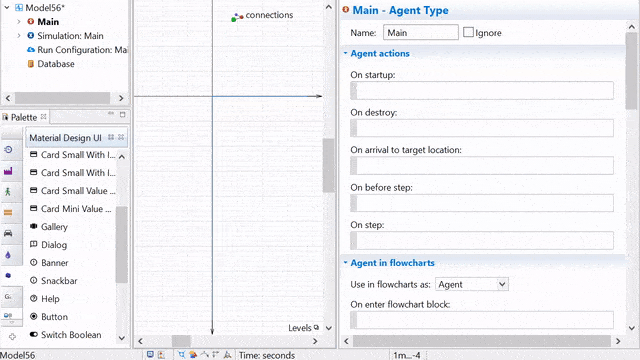The width and height of the screenshot is (640, 360).
Task: Click On enter flowchart block field
Action: [x=482, y=320]
